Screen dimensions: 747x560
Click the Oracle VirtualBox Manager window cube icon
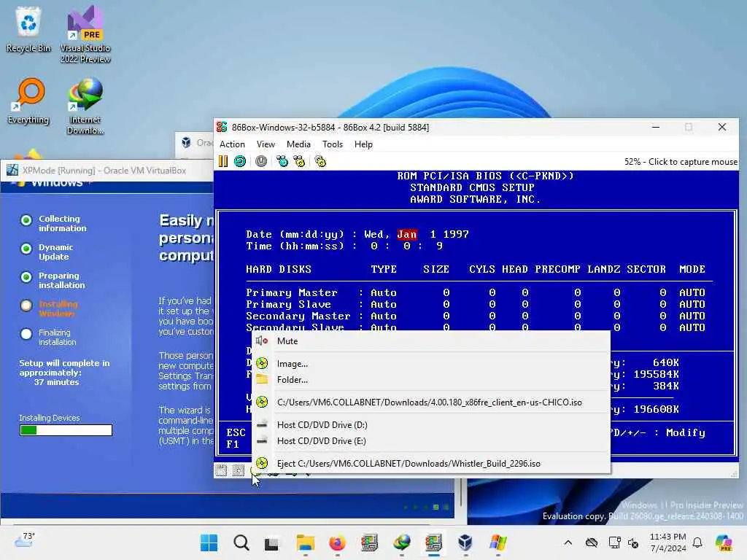[186, 142]
